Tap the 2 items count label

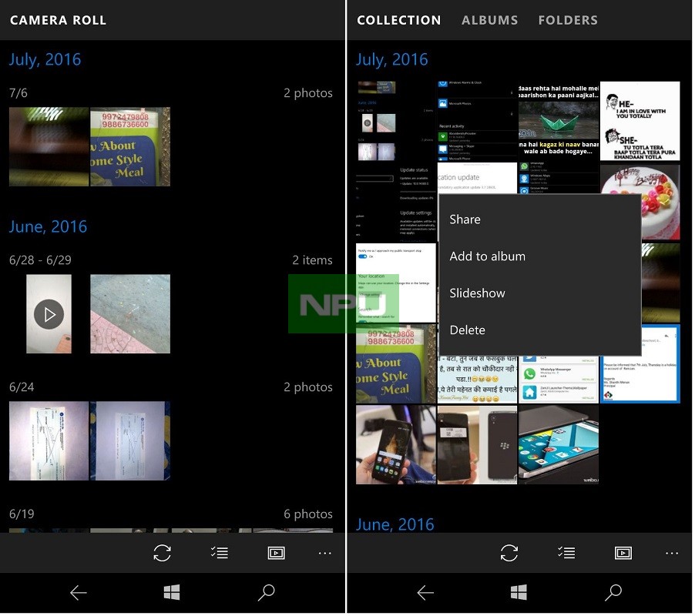[x=313, y=260]
